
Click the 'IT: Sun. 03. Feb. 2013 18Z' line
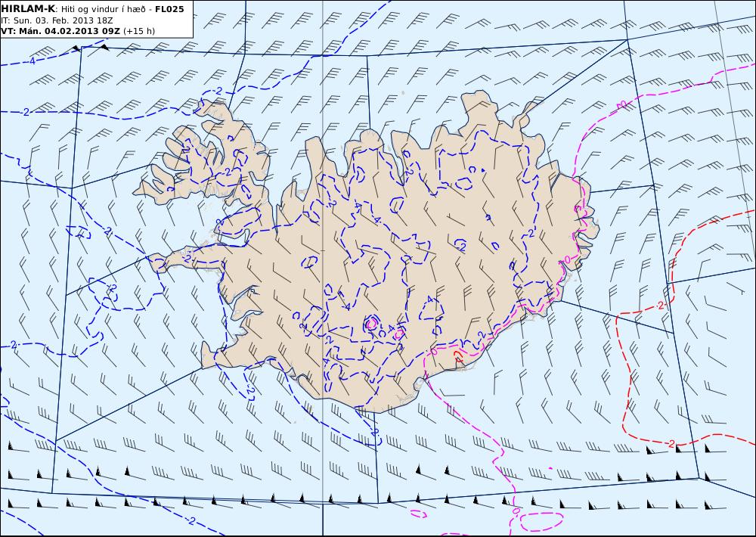pyautogui.click(x=57, y=20)
